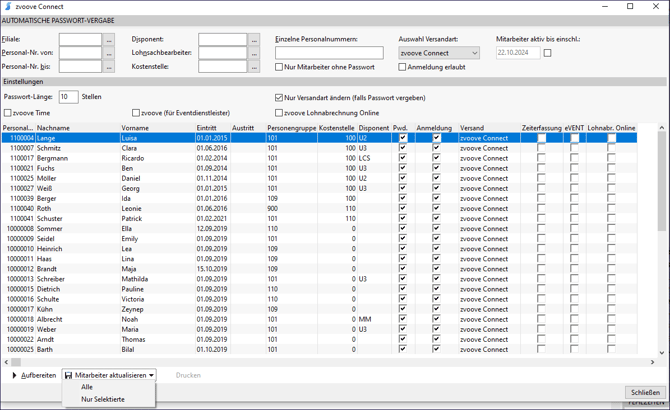The height and width of the screenshot is (410, 670).
Task: Select the row with Nachname Barth
Action: 319,349
